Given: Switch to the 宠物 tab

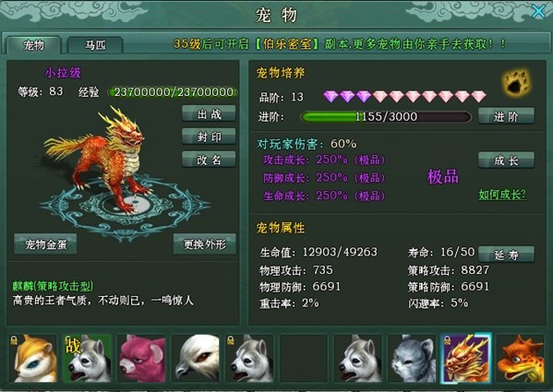Looking at the screenshot, I should pos(33,45).
